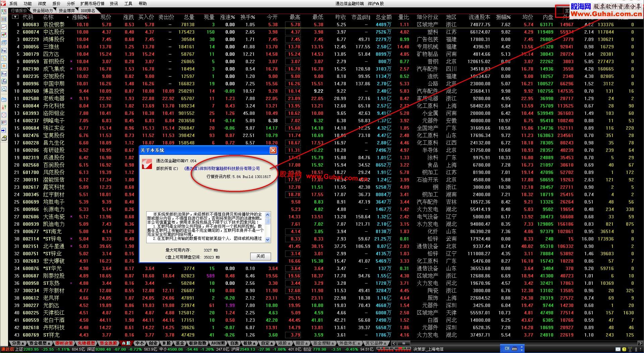Open the ETF icon in left sidebar
The width and height of the screenshot is (644, 353).
click(4, 123)
